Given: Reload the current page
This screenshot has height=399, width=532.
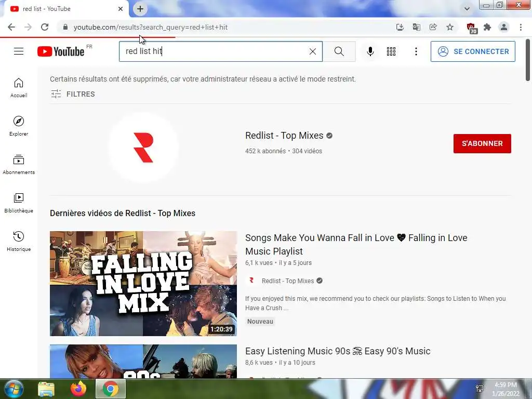Looking at the screenshot, I should coord(45,27).
